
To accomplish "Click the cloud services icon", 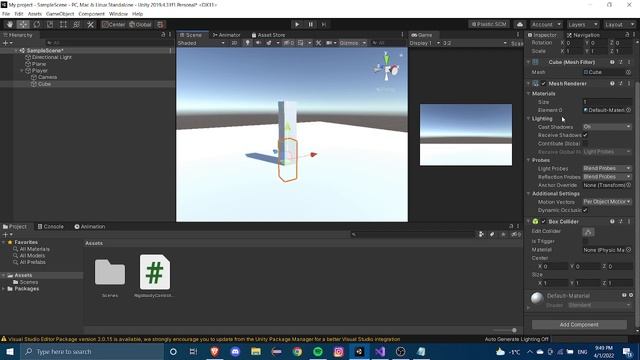I will coord(520,24).
